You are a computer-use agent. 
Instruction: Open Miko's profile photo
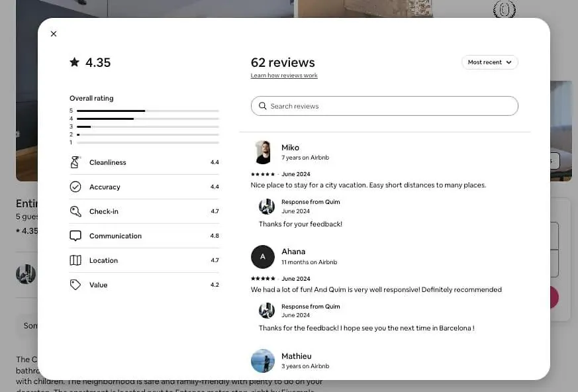(263, 152)
